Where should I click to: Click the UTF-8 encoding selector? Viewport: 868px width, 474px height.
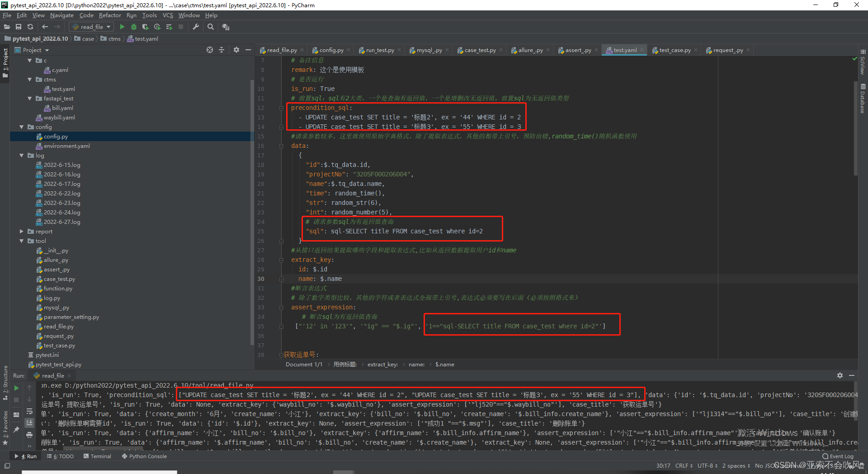(708, 465)
